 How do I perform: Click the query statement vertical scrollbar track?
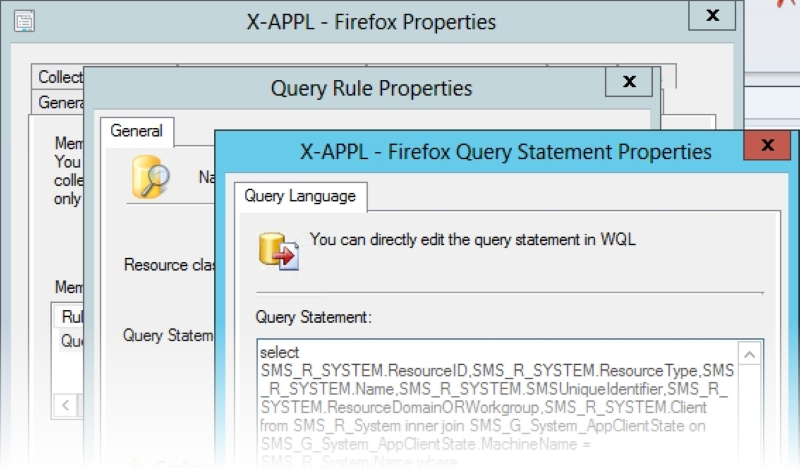click(x=749, y=420)
